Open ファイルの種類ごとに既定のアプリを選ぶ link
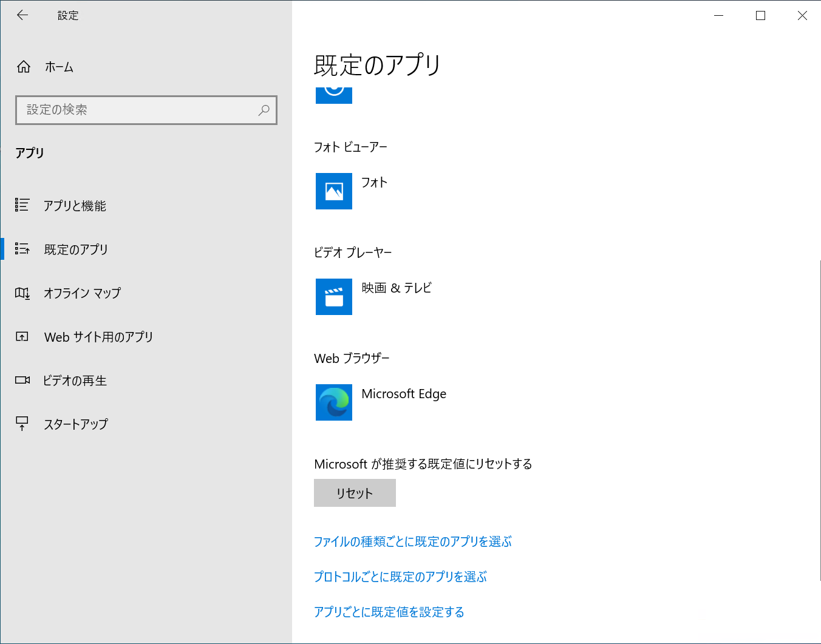The width and height of the screenshot is (821, 644). [412, 541]
